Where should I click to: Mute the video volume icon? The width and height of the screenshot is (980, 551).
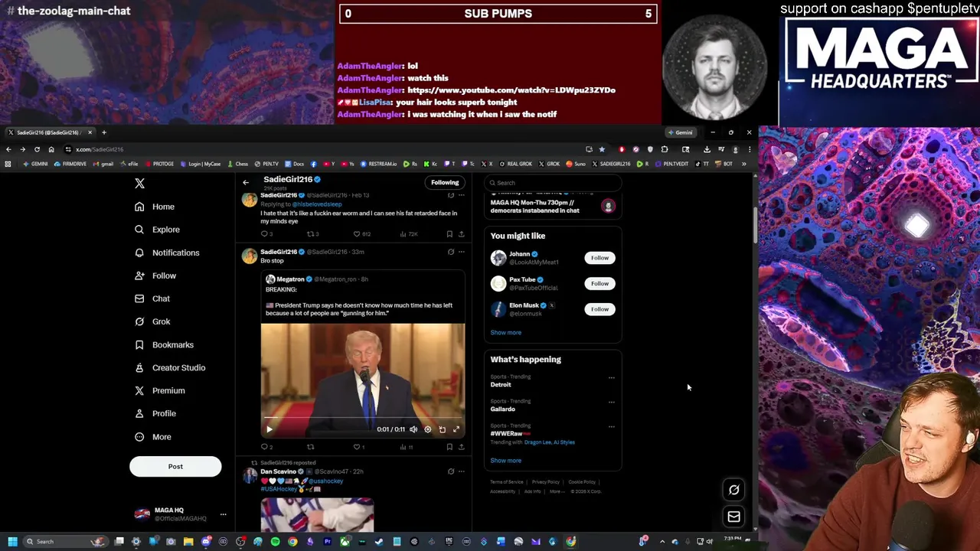coord(413,429)
